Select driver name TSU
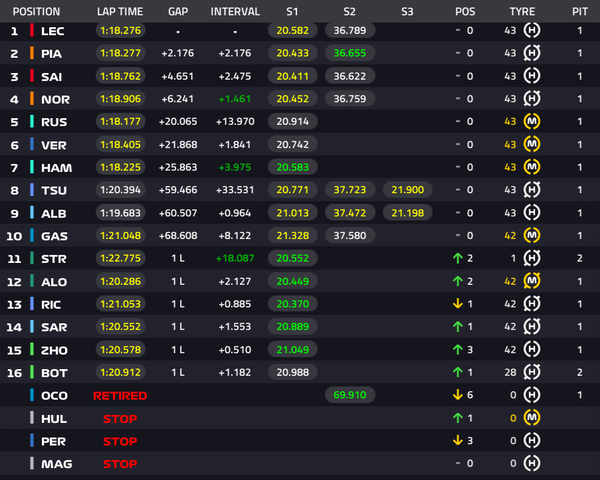Viewport: 600px width, 480px height. click(54, 191)
